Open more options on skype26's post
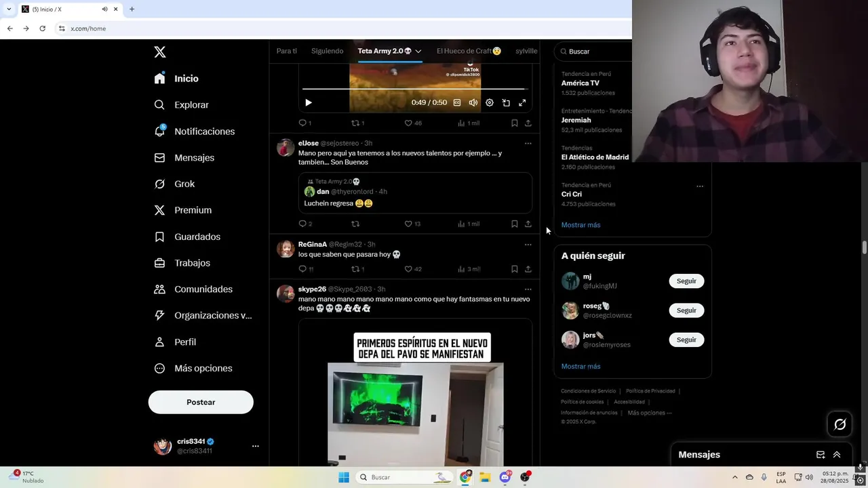Screen dimensions: 868x488 pyautogui.click(x=528, y=289)
